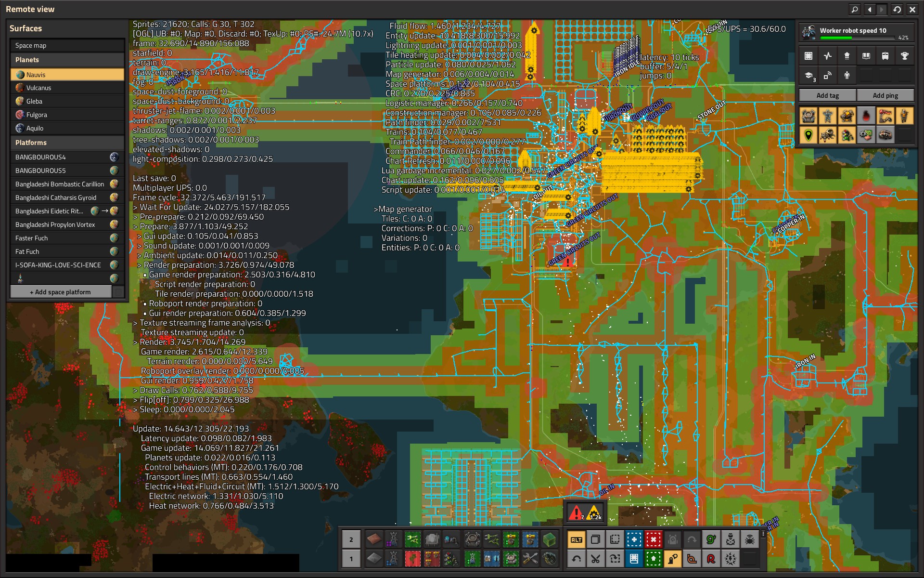Viewport: 924px width, 578px height.
Task: Open Worker robot speed 10 research progress
Action: click(x=857, y=33)
